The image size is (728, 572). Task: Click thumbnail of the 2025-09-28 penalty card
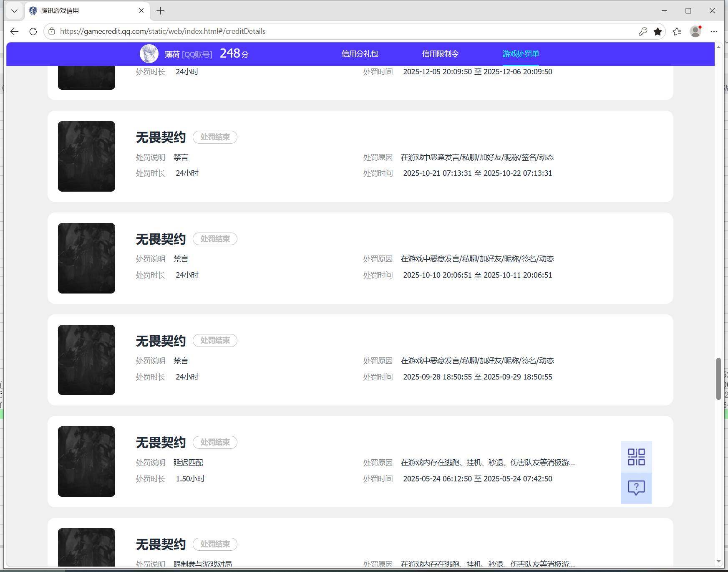(x=86, y=360)
